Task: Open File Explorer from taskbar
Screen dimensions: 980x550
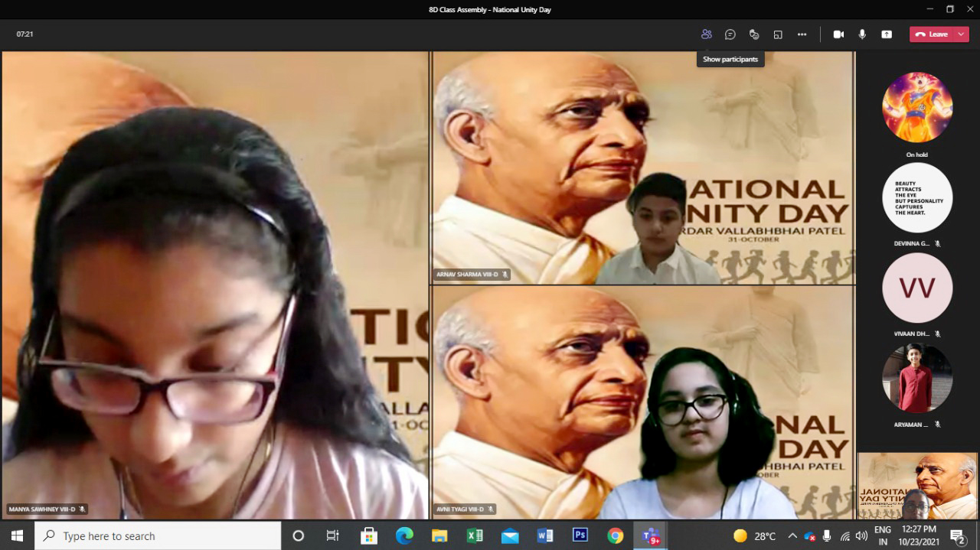Action: click(439, 535)
